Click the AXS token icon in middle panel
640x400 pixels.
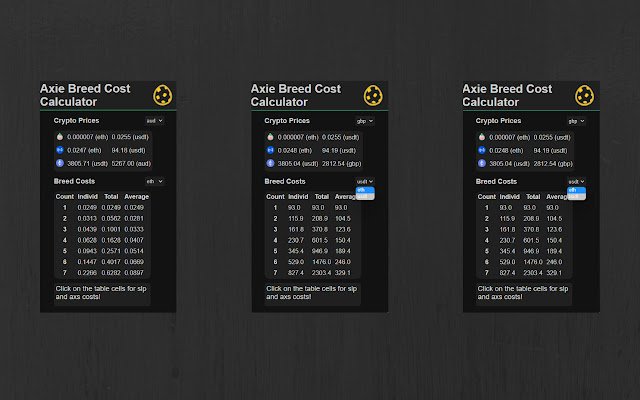click(270, 150)
